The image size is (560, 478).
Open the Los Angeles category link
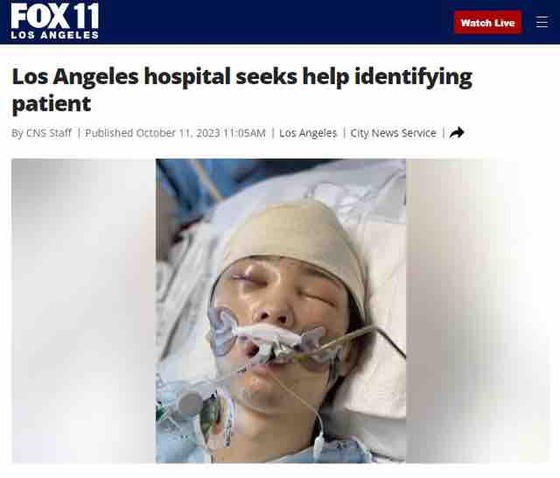308,133
